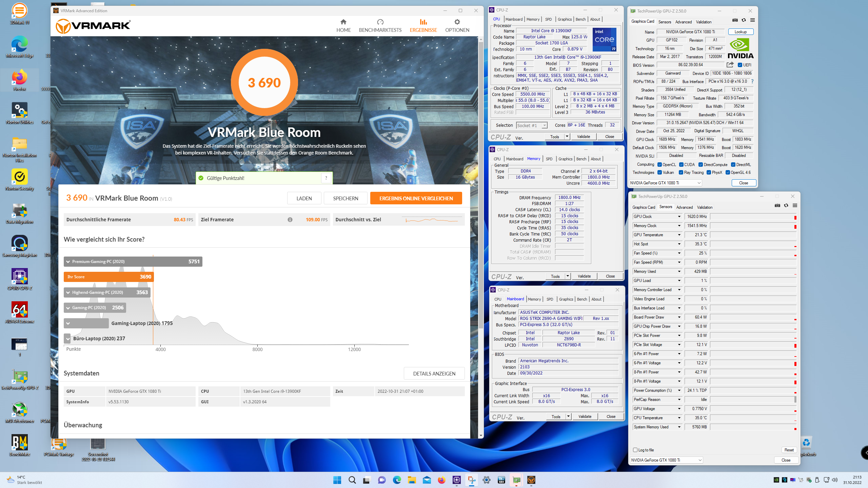The width and height of the screenshot is (868, 488).
Task: Click the question mark next to Gültige Punktzahl
Action: click(326, 178)
